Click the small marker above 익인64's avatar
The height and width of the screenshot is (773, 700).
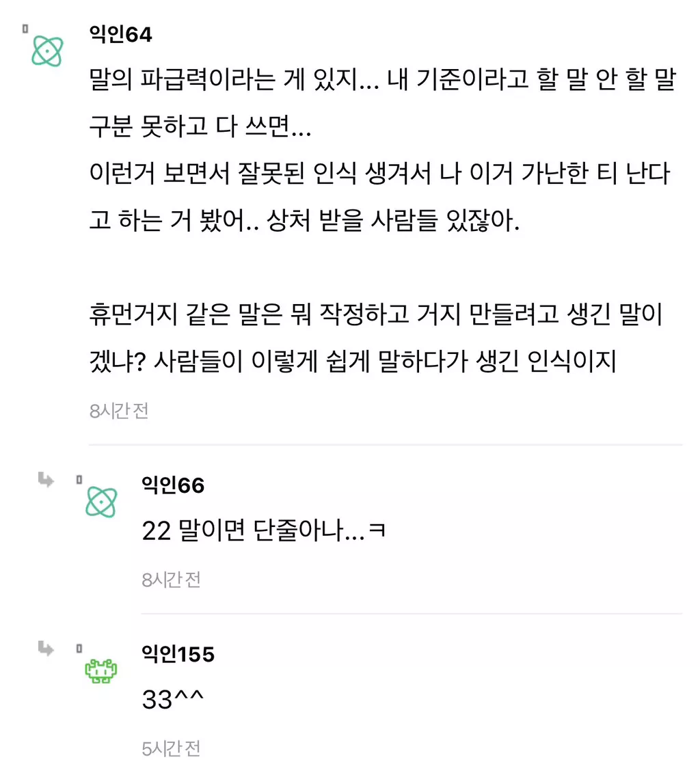(x=25, y=29)
